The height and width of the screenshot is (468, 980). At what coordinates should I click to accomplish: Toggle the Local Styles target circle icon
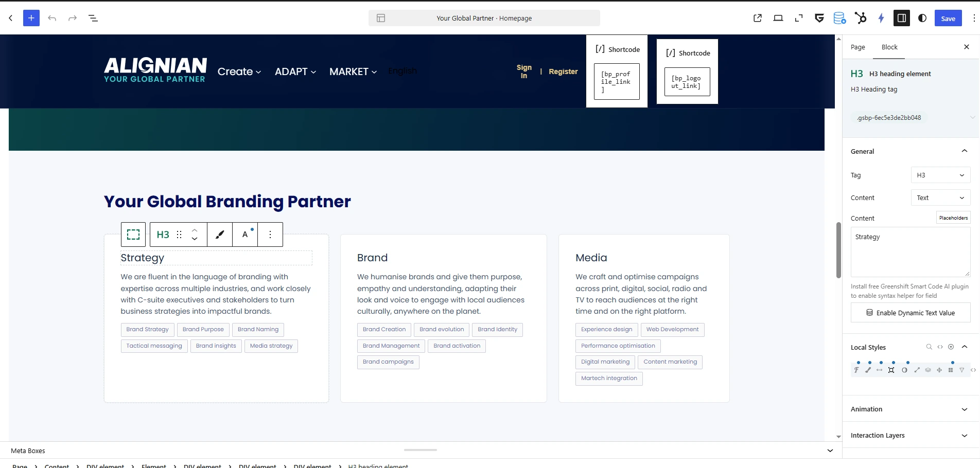click(x=951, y=347)
